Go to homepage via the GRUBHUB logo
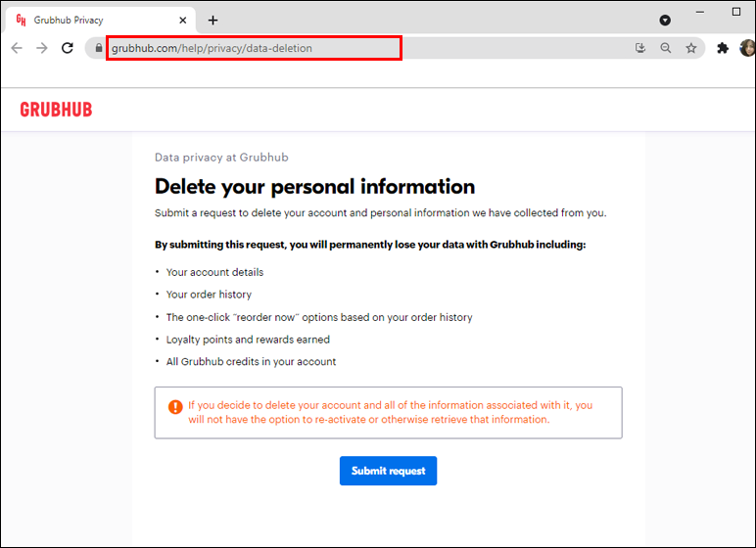 [56, 110]
